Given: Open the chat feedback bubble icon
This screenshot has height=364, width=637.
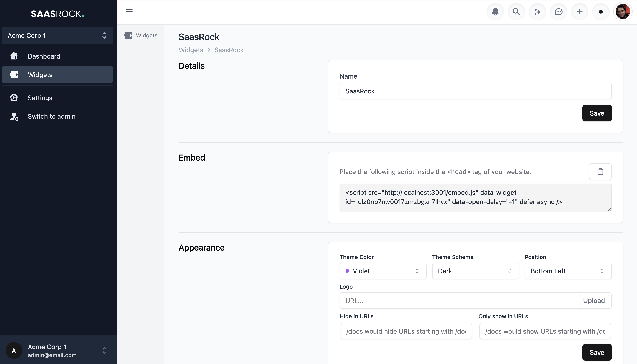Looking at the screenshot, I should pyautogui.click(x=558, y=11).
